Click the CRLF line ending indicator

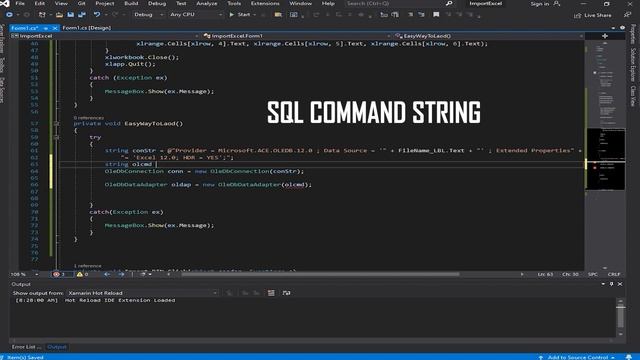point(614,274)
